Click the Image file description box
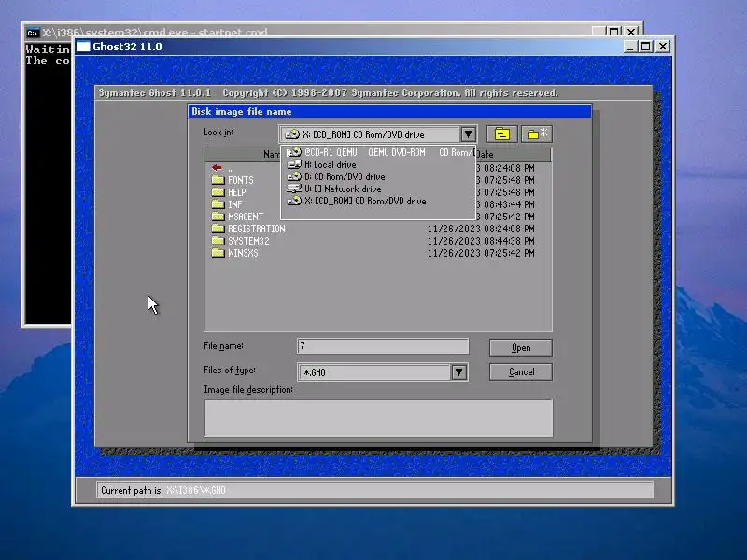The width and height of the screenshot is (747, 560). (x=378, y=417)
